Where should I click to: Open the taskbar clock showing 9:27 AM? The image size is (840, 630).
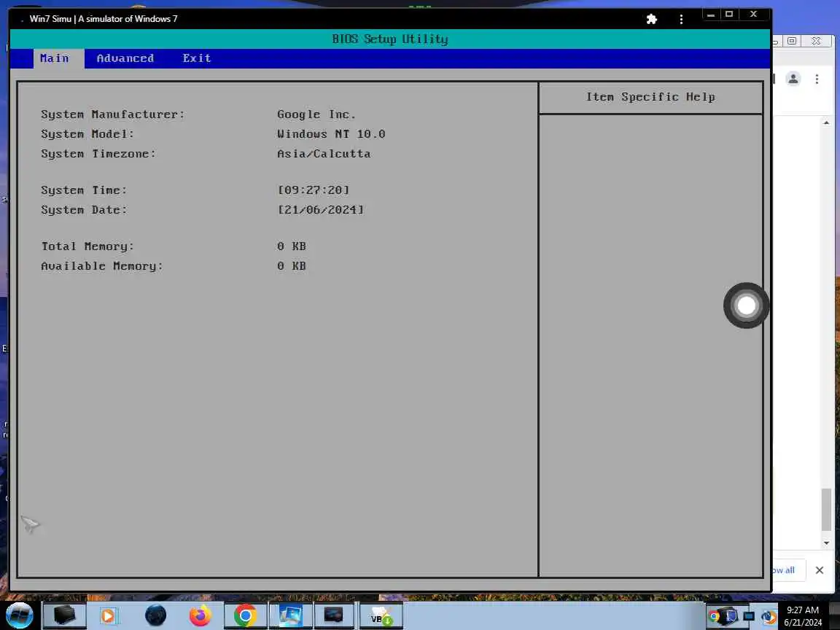tap(803, 616)
